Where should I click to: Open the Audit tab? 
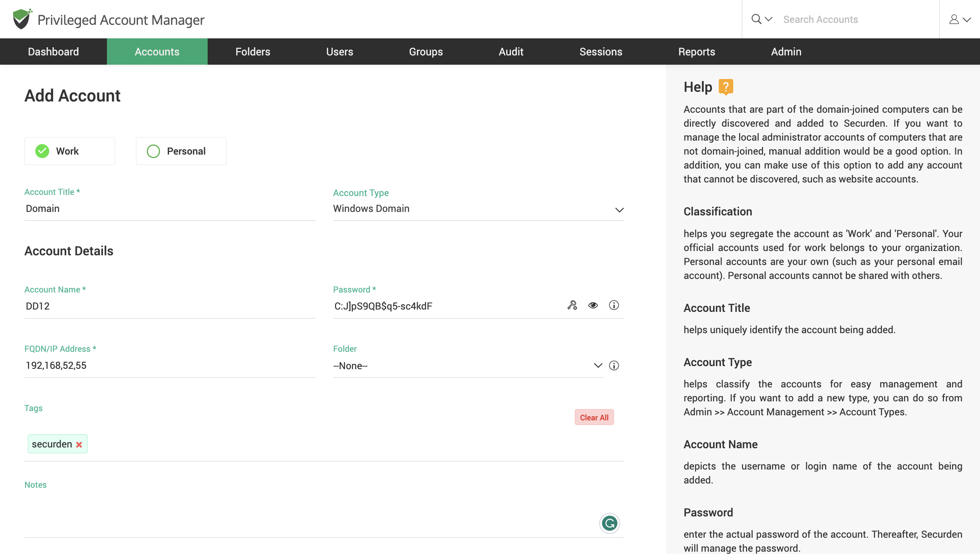[x=511, y=52]
